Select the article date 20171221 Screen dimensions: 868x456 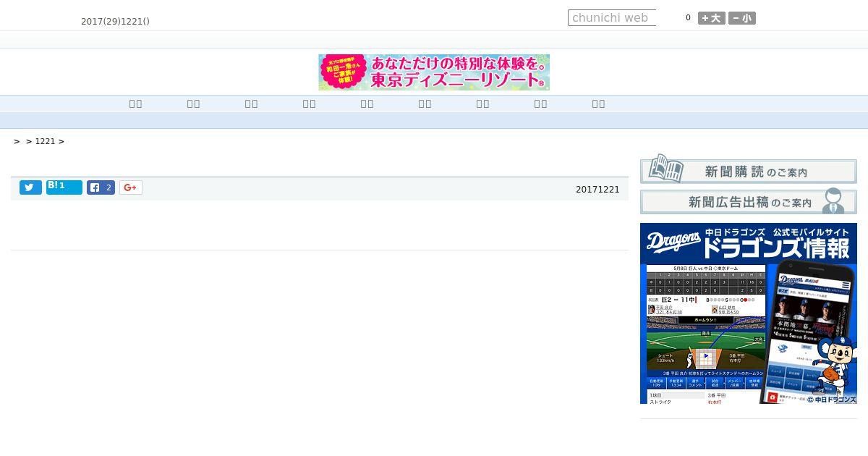(x=597, y=190)
